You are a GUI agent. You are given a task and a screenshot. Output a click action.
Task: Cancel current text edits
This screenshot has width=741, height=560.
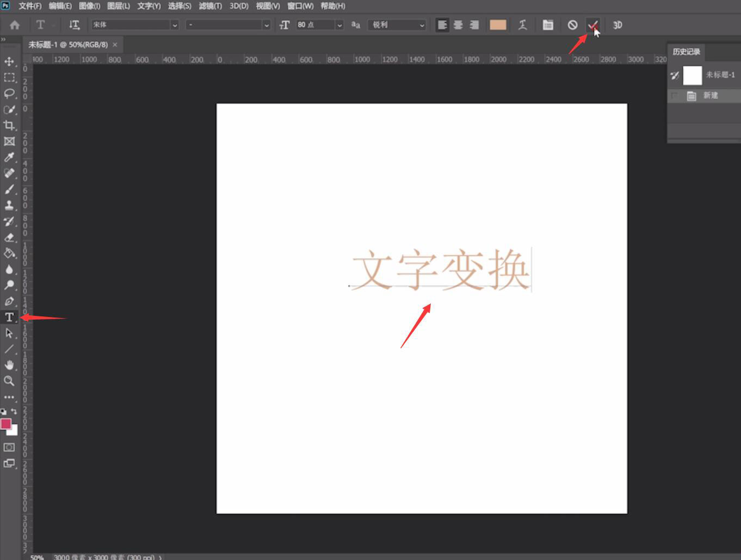tap(572, 25)
